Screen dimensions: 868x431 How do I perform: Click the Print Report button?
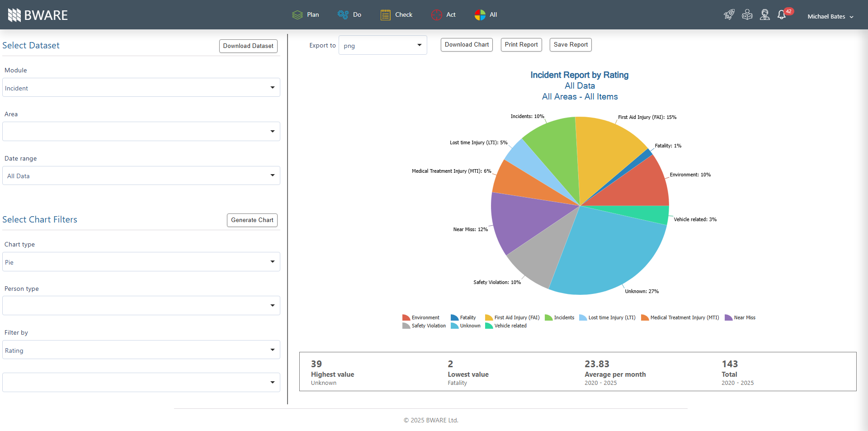pyautogui.click(x=521, y=45)
